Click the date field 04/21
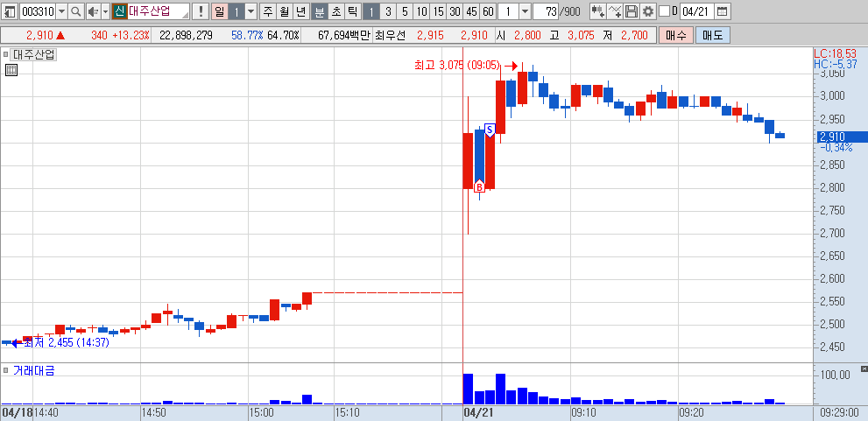Viewport: 868px width, 421px height. coord(696,11)
